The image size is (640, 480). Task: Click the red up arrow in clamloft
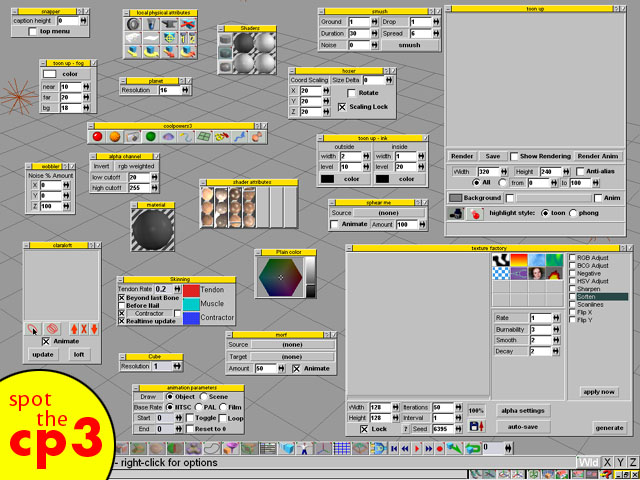pos(74,329)
